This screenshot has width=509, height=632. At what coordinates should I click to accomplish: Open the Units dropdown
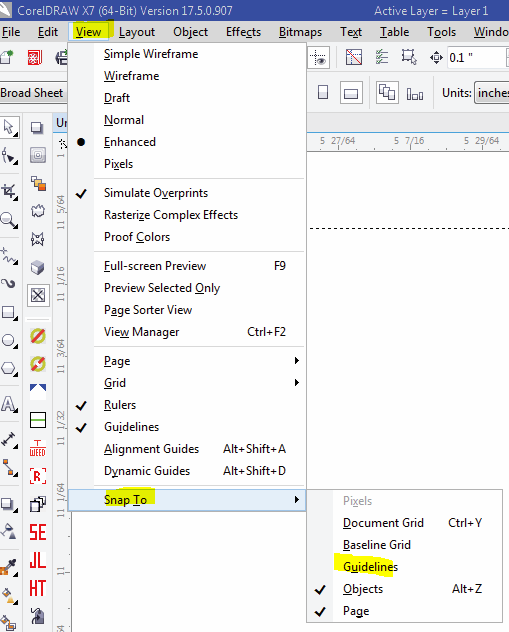[x=492, y=93]
